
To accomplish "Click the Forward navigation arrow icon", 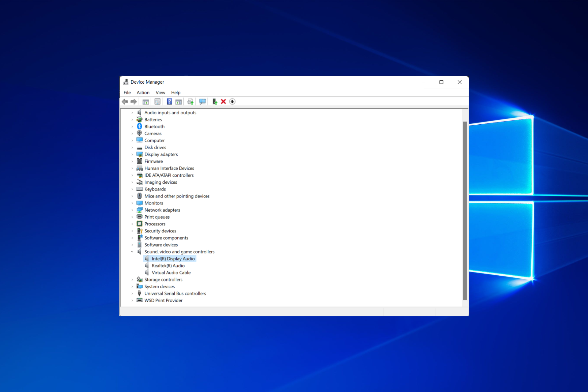I will click(x=134, y=101).
